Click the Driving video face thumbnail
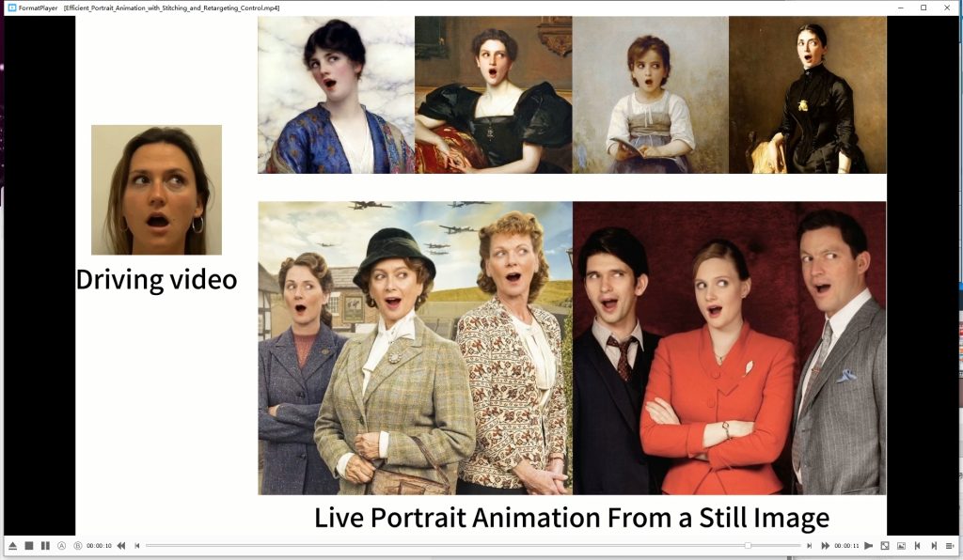Viewport: 963px width, 560px height. pos(156,190)
